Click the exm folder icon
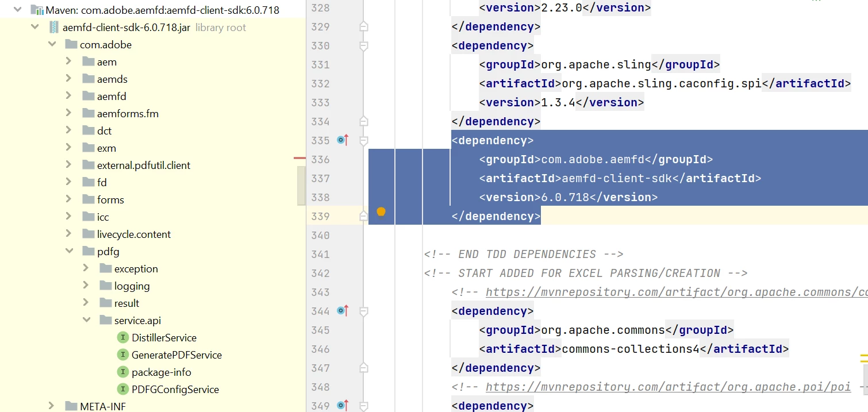Image resolution: width=868 pixels, height=412 pixels. (88, 148)
